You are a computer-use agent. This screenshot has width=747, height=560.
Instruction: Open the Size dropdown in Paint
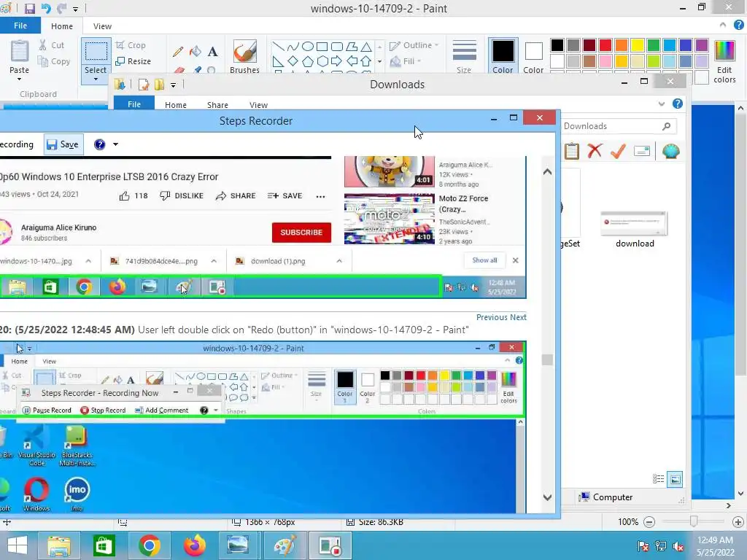464,56
